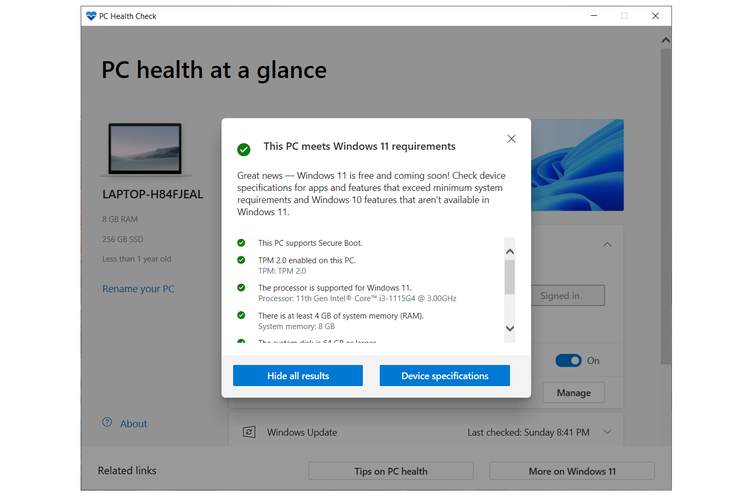Toggle the On switch

pyautogui.click(x=568, y=361)
